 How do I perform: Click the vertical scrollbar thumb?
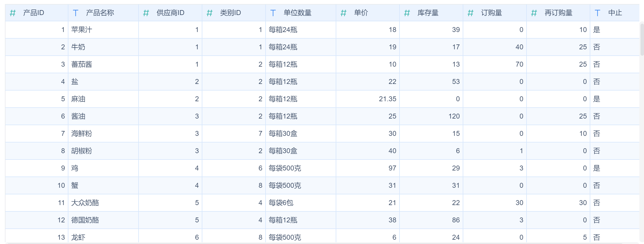(642, 39)
